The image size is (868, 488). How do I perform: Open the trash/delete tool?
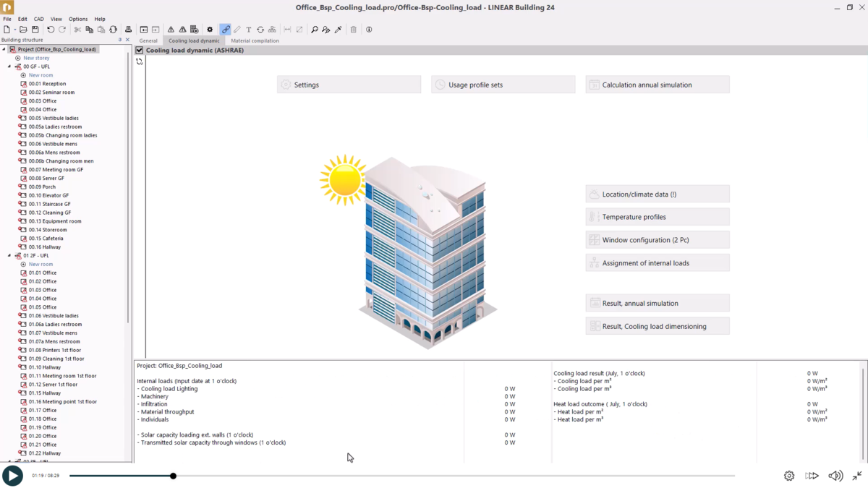coord(353,30)
